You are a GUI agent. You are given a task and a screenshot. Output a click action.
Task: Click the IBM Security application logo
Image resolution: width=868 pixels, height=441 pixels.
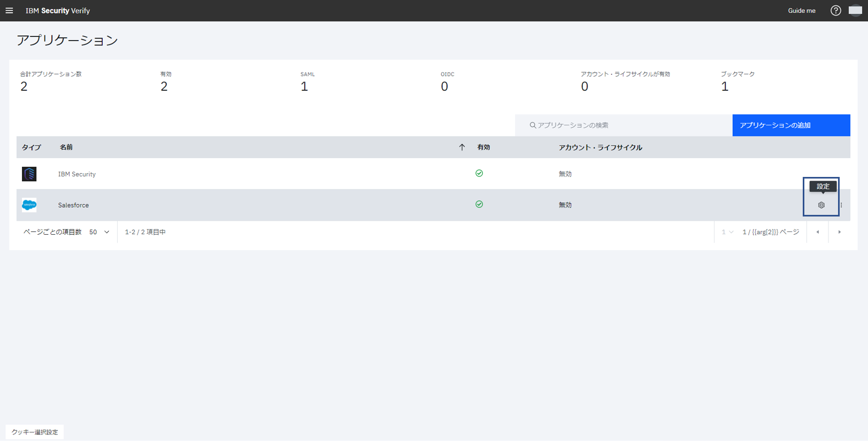pyautogui.click(x=29, y=174)
